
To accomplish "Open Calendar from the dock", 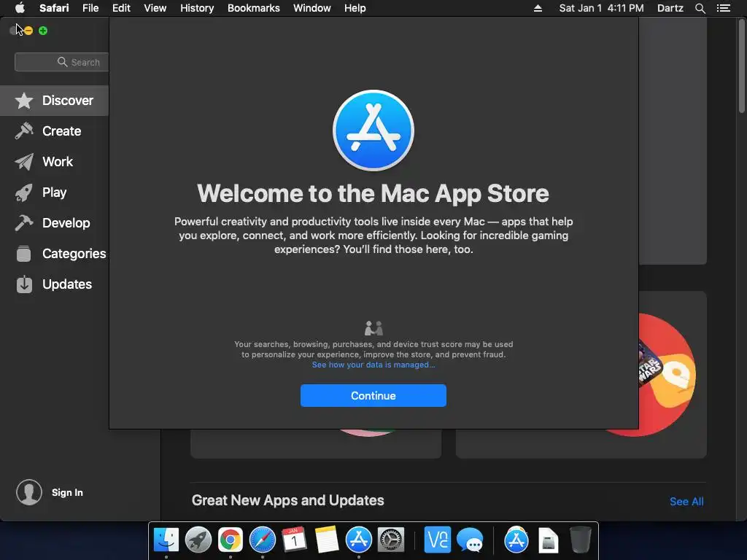I will pyautogui.click(x=295, y=540).
